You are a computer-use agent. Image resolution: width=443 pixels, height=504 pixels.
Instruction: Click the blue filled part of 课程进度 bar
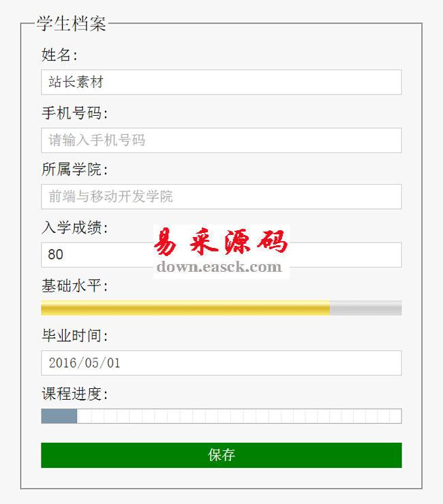pyautogui.click(x=59, y=416)
